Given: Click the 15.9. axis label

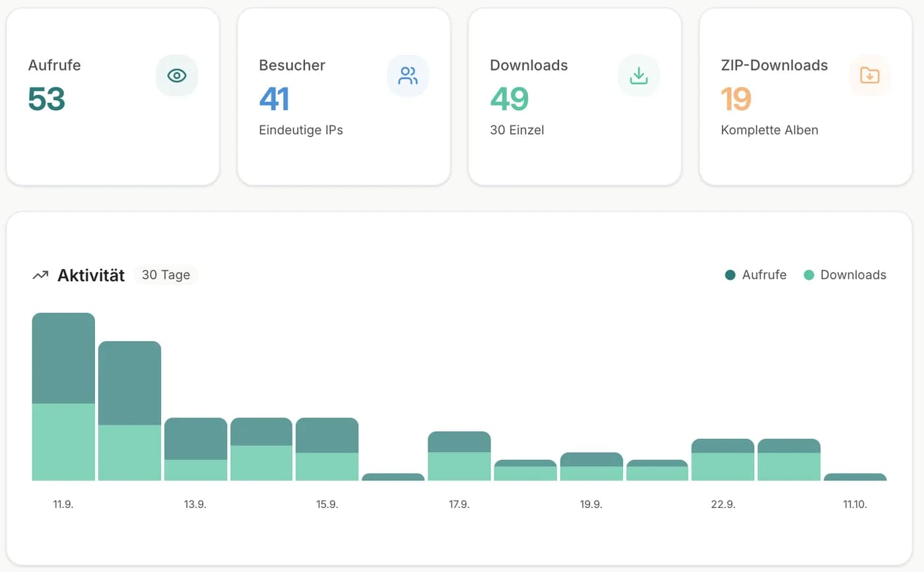Looking at the screenshot, I should 327,505.
